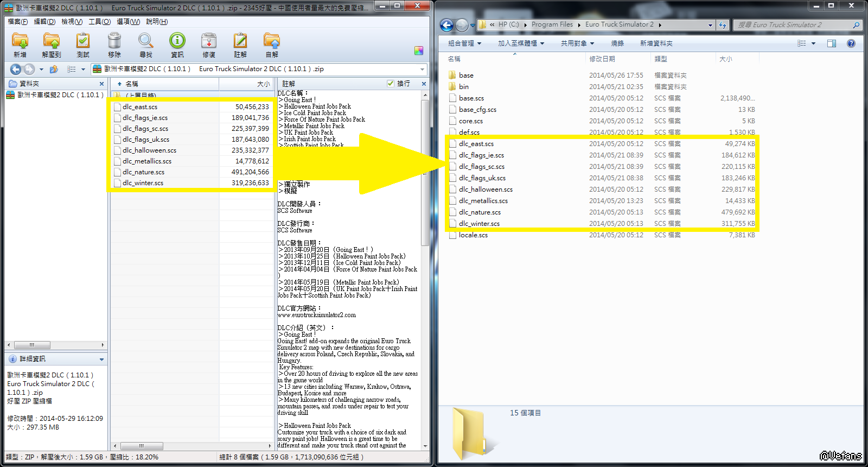Click the forward button in the Explorer window
The width and height of the screenshot is (868, 467).
(x=462, y=25)
